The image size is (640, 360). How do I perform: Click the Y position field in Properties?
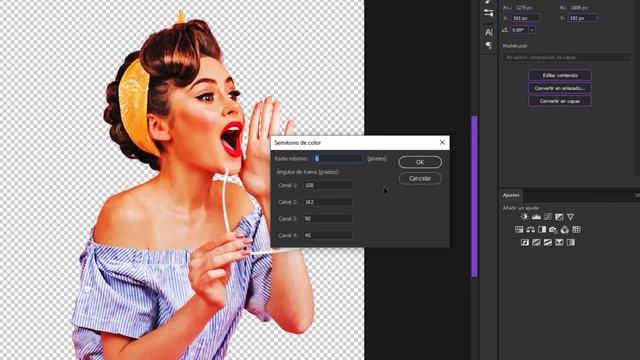click(x=583, y=18)
